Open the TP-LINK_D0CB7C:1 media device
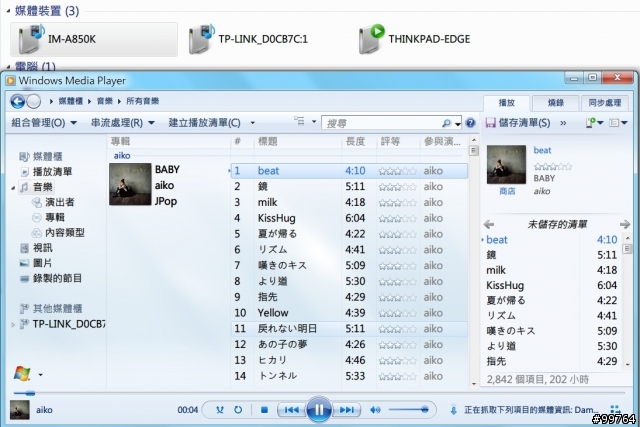 [248, 39]
